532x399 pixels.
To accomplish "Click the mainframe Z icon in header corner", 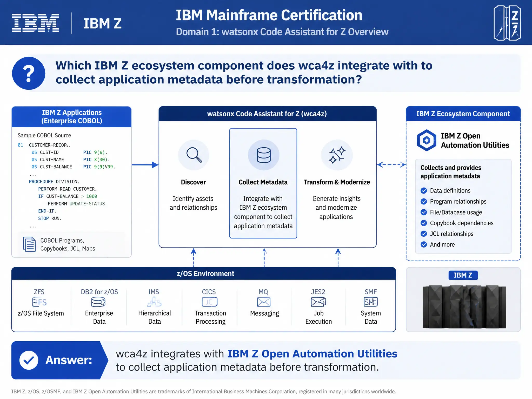I will 507,23.
